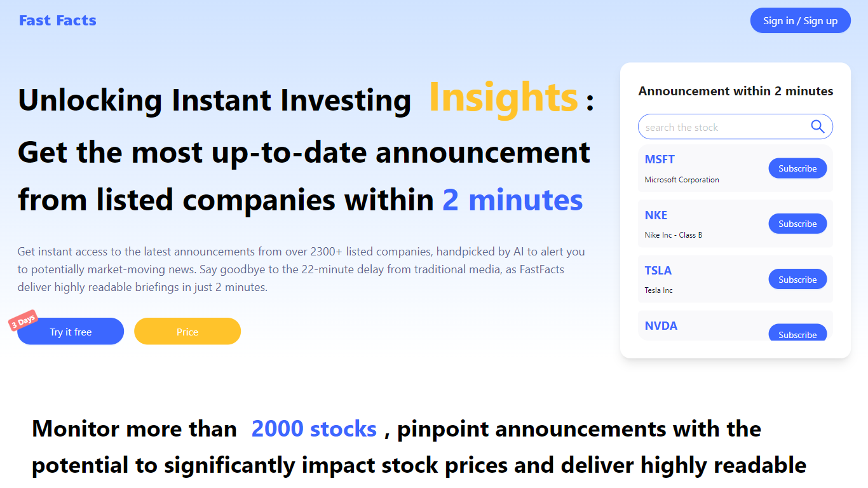This screenshot has width=868, height=488.
Task: Click the Fast Facts logo
Action: (58, 20)
